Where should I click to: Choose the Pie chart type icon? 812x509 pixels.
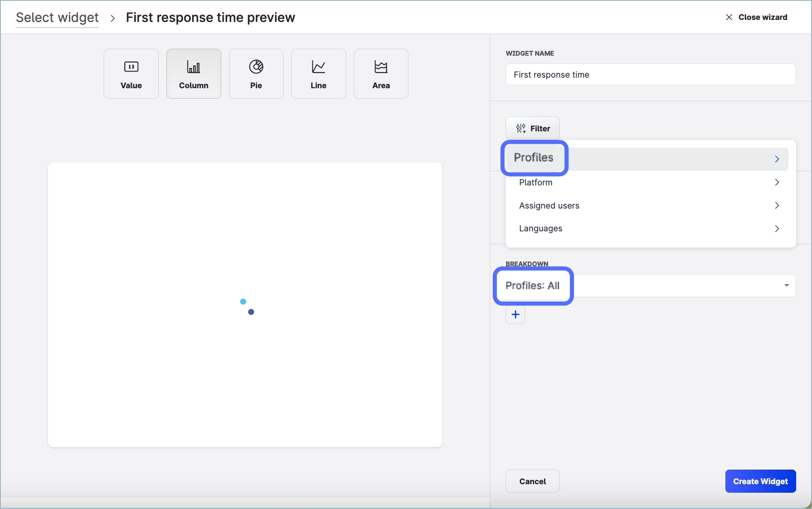point(256,67)
